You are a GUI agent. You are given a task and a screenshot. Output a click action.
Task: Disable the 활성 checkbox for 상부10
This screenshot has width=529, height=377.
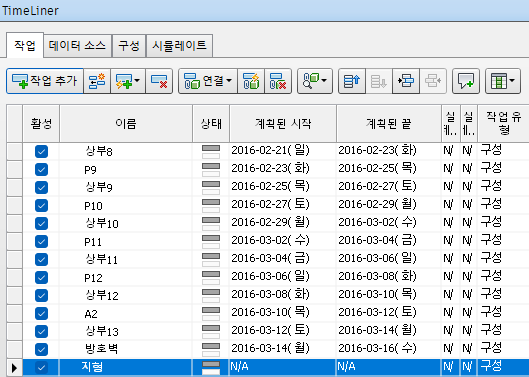pyautogui.click(x=41, y=223)
